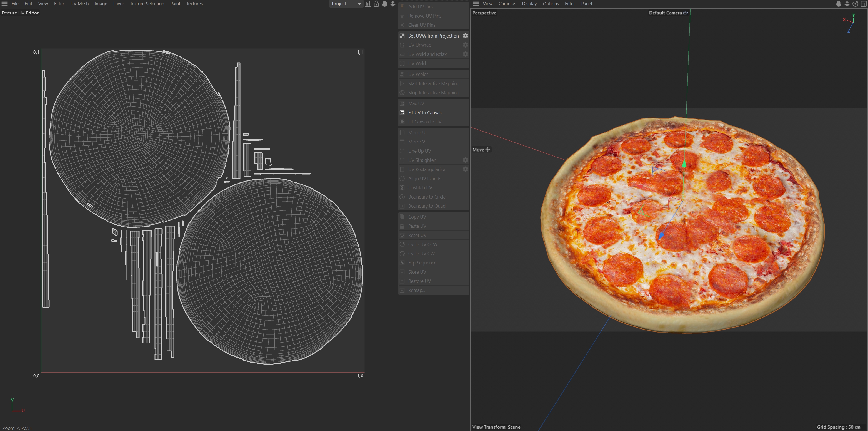Click the zoom arrows icon in UV editor
The image size is (868, 431).
[393, 4]
